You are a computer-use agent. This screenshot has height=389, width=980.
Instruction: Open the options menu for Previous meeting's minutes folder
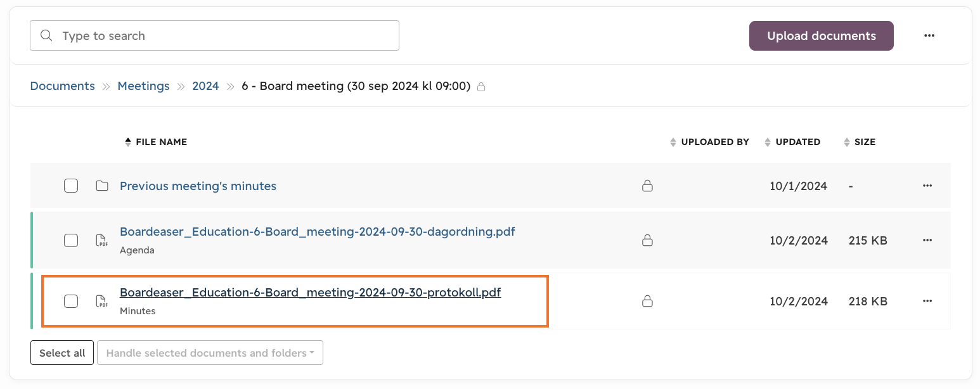[927, 186]
